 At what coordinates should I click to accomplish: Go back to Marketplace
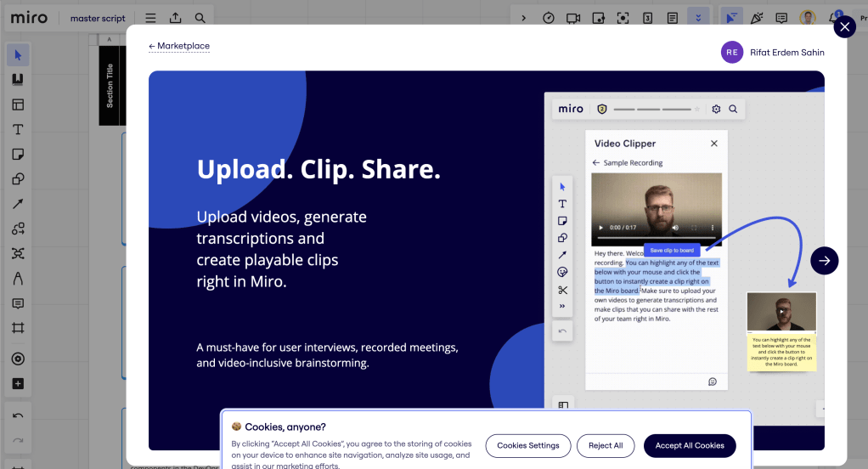click(179, 46)
